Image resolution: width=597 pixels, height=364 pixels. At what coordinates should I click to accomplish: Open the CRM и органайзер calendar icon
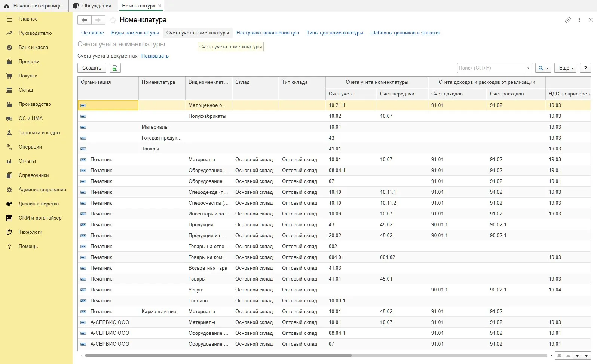pyautogui.click(x=9, y=218)
